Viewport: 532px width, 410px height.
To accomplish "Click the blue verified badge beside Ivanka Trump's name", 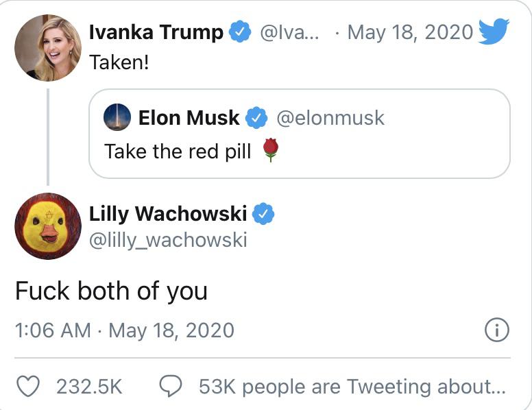I will pos(239,32).
